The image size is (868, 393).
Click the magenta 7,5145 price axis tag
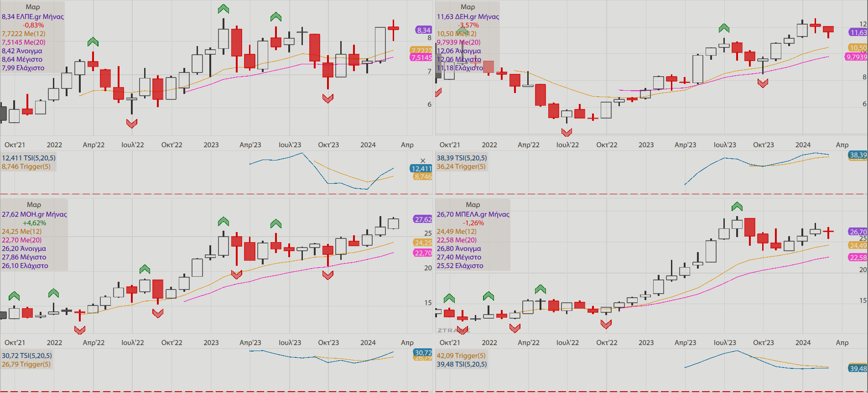coord(421,57)
